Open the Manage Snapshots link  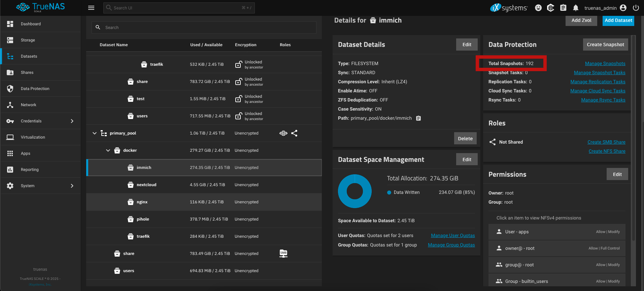[605, 63]
